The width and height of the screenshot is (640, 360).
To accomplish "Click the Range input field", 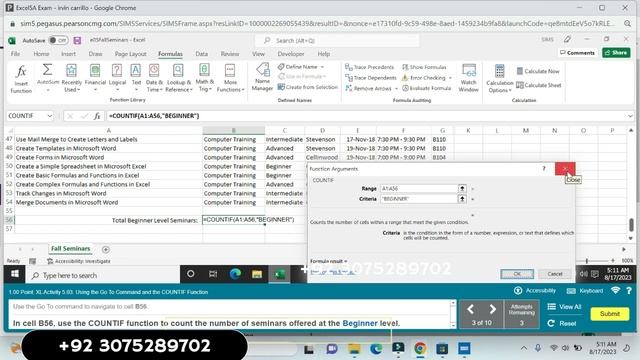I will point(419,189).
